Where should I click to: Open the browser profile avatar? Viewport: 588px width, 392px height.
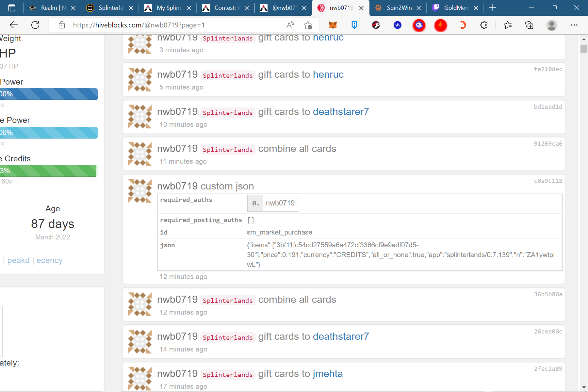[x=551, y=25]
